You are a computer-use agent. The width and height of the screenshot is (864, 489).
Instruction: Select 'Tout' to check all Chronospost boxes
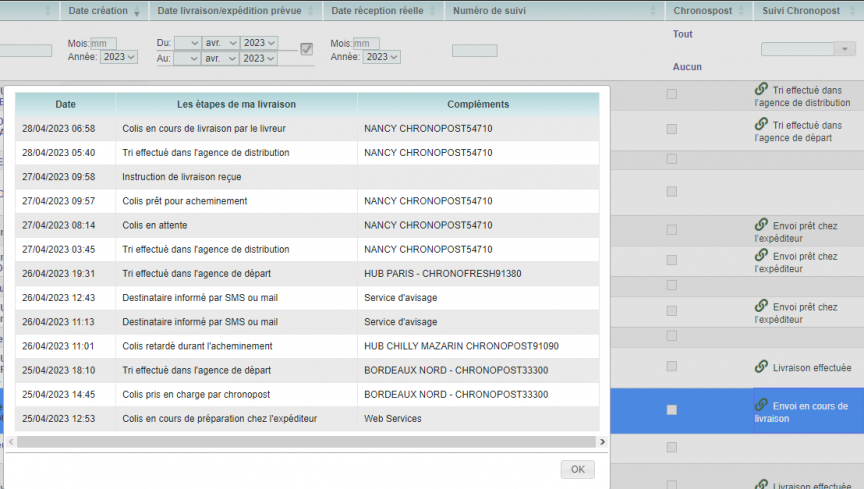[x=682, y=34]
